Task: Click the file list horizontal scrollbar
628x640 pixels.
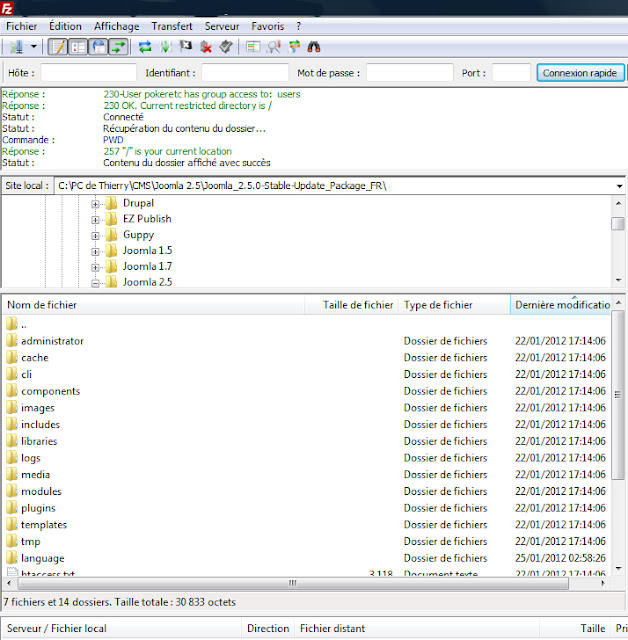Action: 293,583
